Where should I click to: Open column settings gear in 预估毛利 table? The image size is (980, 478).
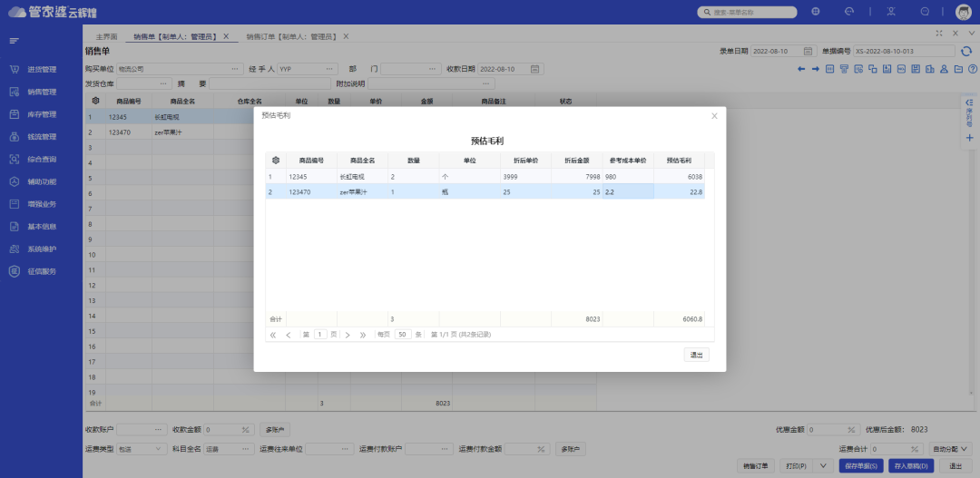pos(275,160)
